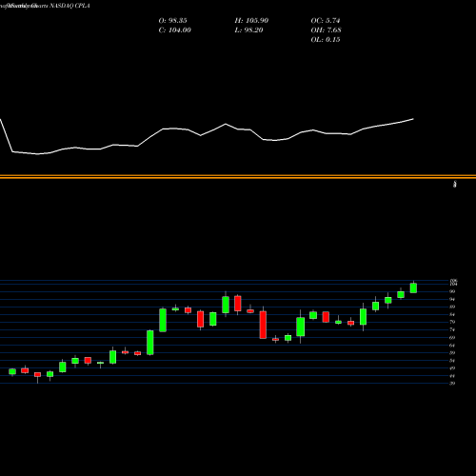Image resolution: width=476 pixels, height=476 pixels.
Task: Click the 44 price axis label
Action: [452, 376]
